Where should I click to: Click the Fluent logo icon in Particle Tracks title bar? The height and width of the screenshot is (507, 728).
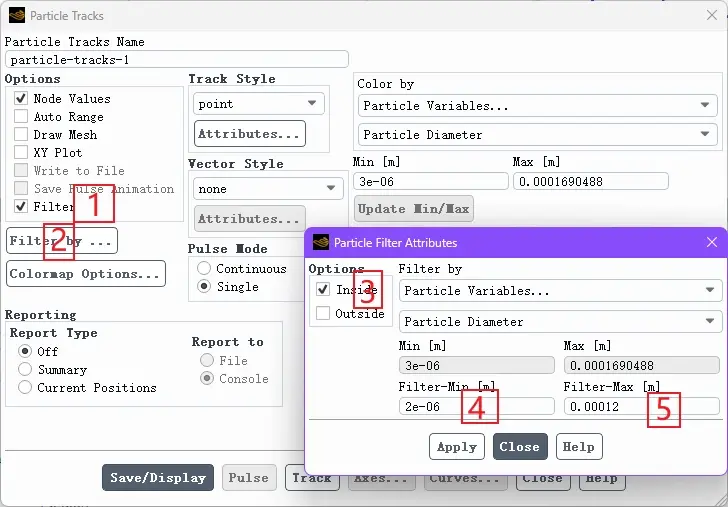coord(17,15)
